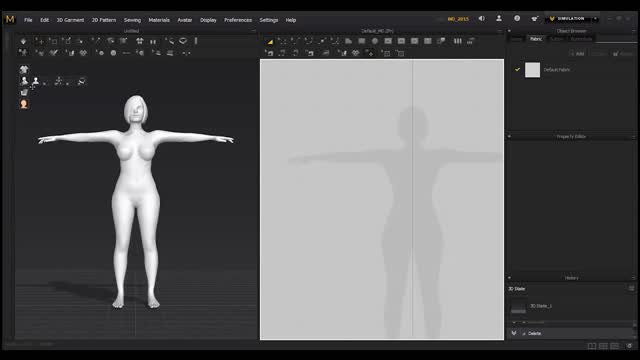
Task: Click the garment arrangement shirt icon in 3D toolbar
Action: click(140, 41)
